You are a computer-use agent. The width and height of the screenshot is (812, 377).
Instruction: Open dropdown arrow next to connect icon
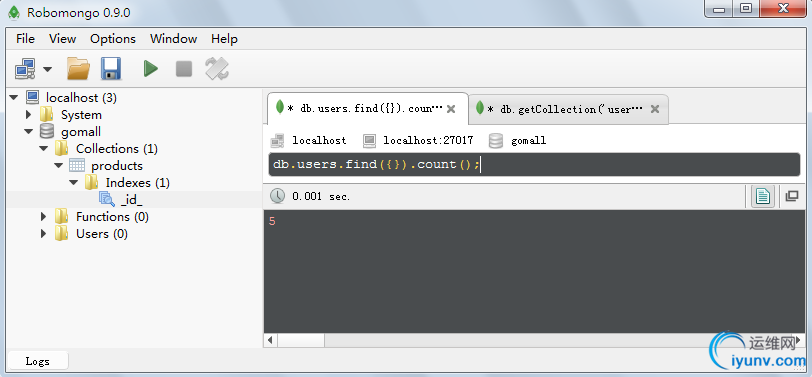[x=47, y=69]
